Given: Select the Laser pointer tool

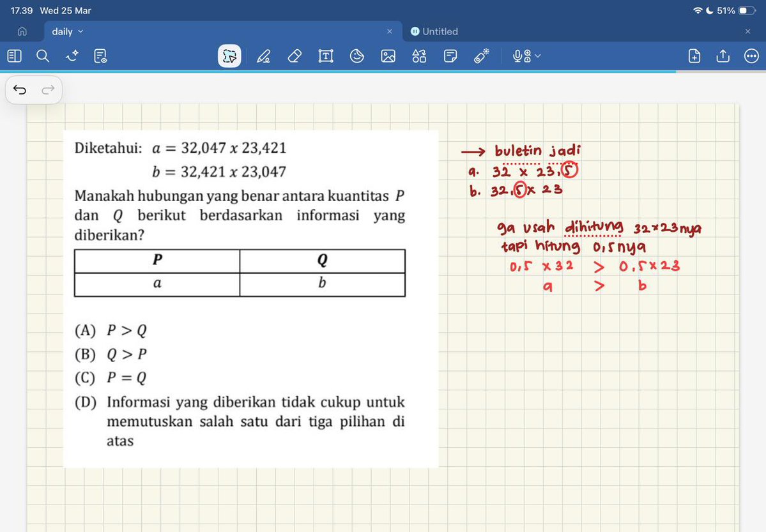Looking at the screenshot, I should (x=482, y=56).
